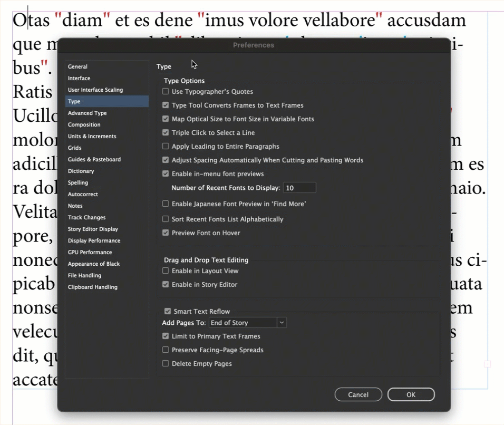
Task: Open the Add Pages To dropdown
Action: pos(247,323)
